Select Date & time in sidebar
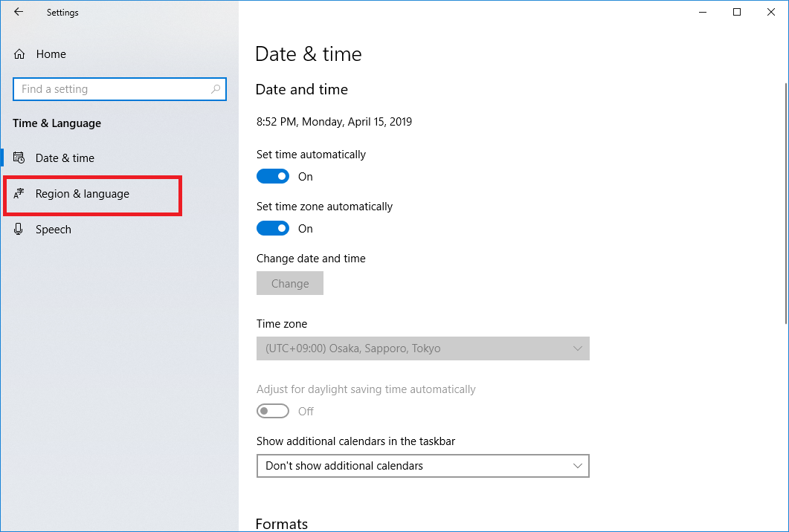The image size is (789, 532). [119, 158]
